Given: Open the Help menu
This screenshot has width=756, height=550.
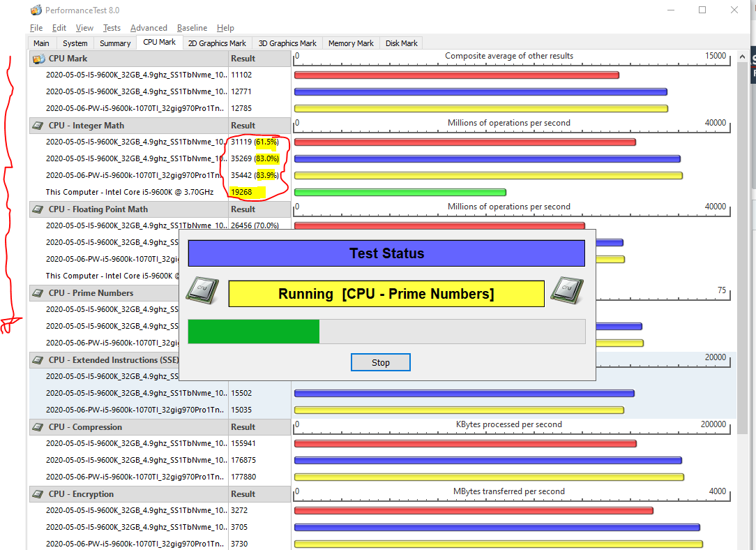Looking at the screenshot, I should 225,28.
